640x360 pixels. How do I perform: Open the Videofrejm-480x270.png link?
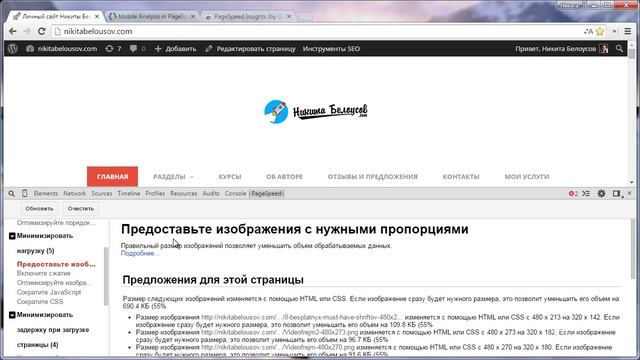278,347
